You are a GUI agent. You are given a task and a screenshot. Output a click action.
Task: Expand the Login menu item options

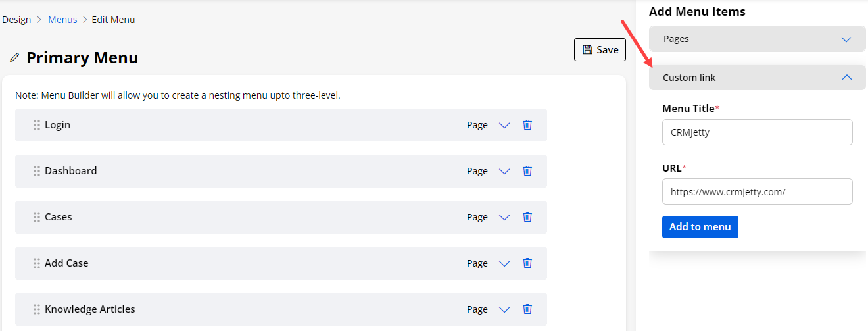pos(504,125)
